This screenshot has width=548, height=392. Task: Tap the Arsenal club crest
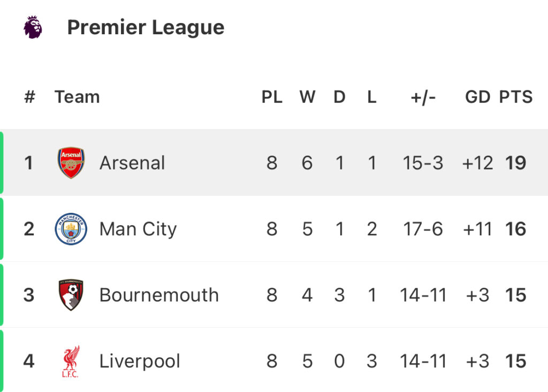[71, 163]
